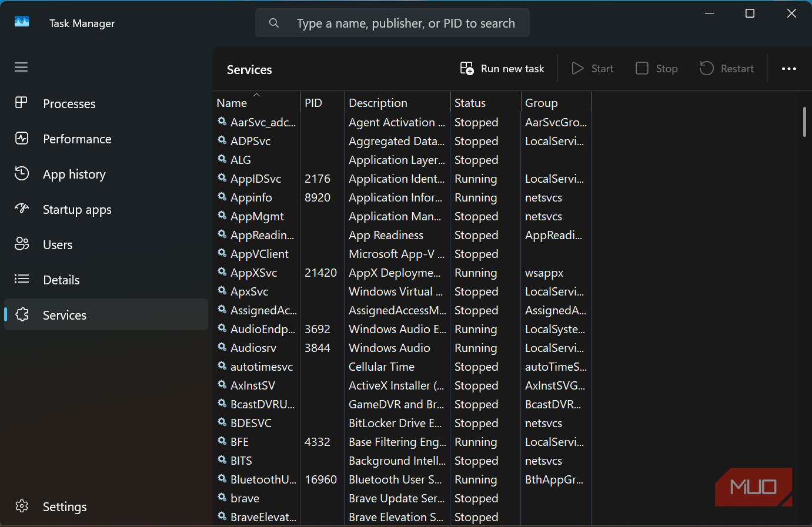Click the Services puzzle-gear icon
This screenshot has width=812, height=527.
coord(21,314)
